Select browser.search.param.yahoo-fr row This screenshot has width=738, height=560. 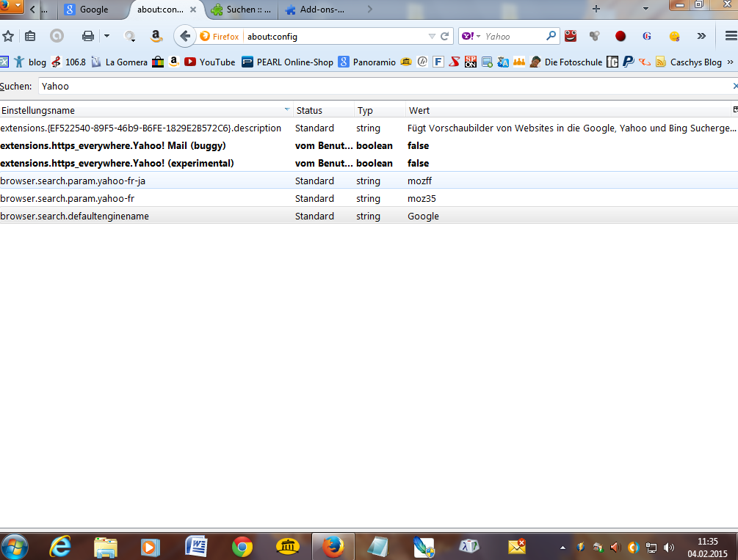369,199
